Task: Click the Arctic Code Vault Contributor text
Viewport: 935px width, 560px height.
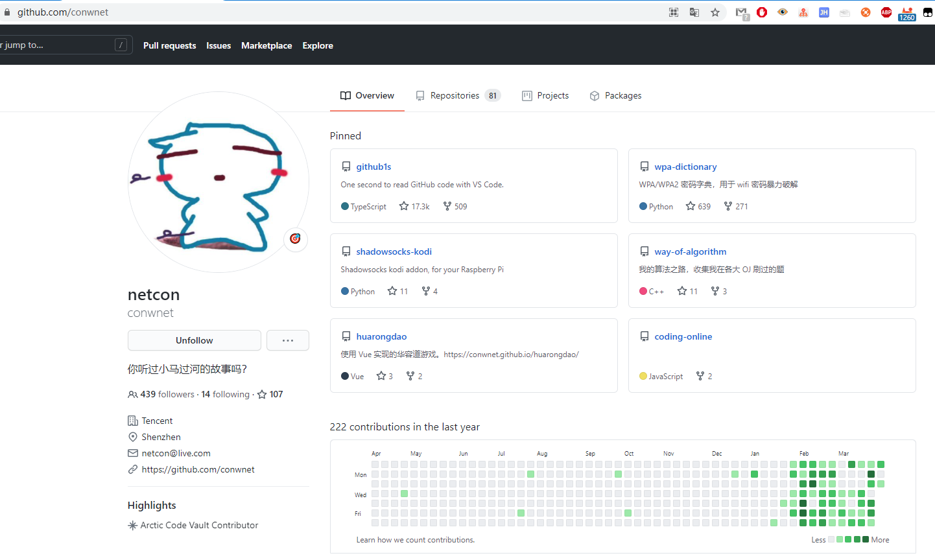Action: click(199, 525)
